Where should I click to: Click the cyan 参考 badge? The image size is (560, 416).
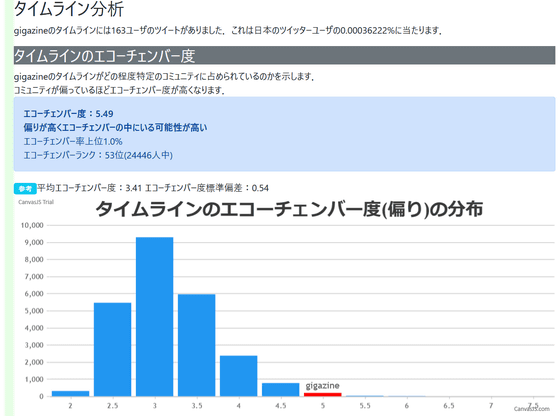25,189
